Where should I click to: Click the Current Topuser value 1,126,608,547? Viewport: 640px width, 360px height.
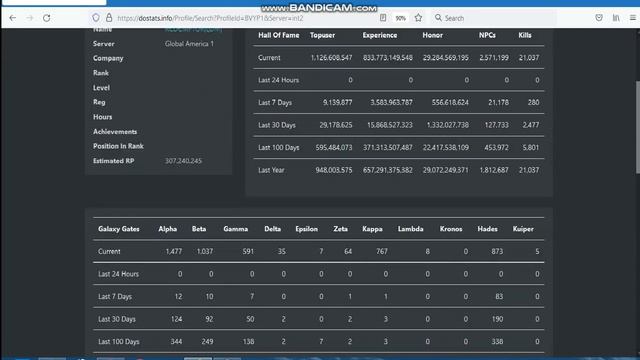(331, 58)
